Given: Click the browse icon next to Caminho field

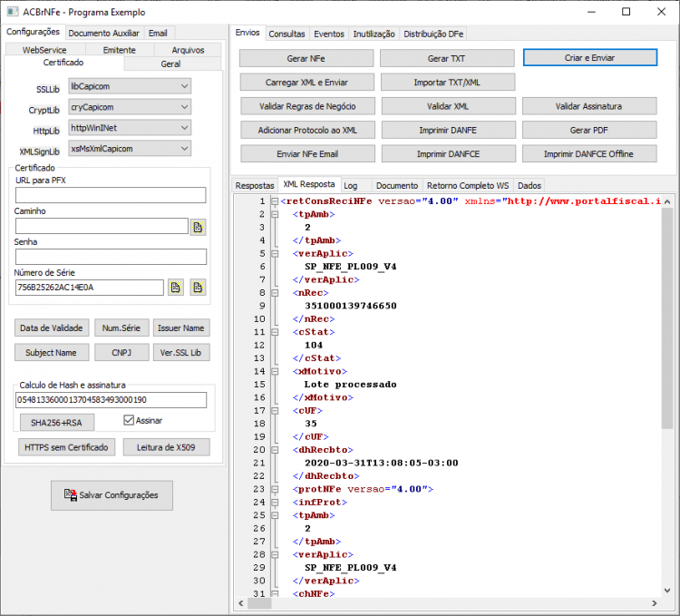Looking at the screenshot, I should click(198, 227).
